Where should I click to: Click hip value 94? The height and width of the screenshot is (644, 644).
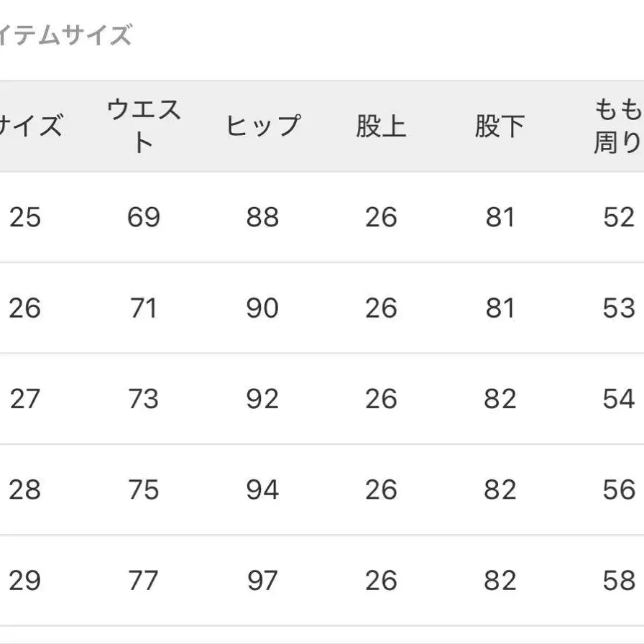pyautogui.click(x=262, y=490)
